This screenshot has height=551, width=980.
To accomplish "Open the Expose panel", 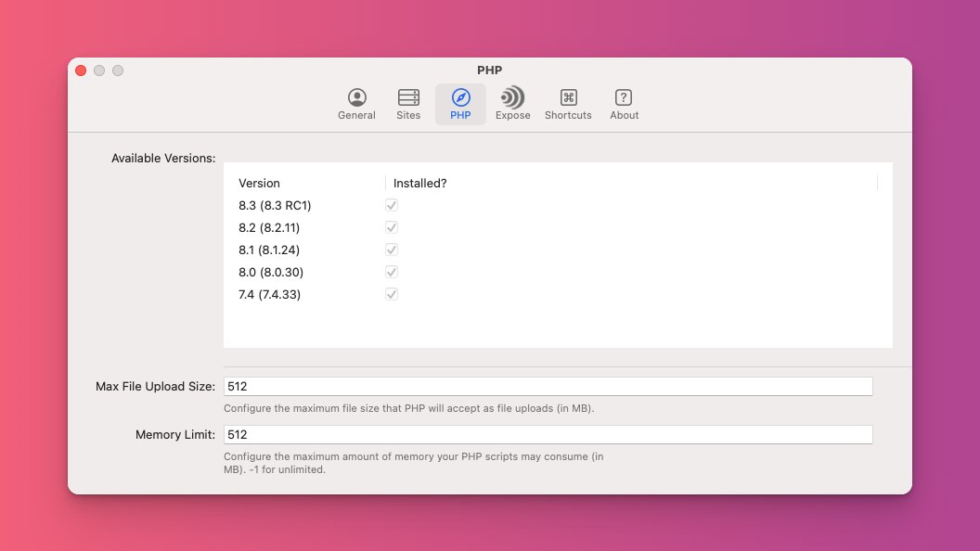I will coord(512,103).
